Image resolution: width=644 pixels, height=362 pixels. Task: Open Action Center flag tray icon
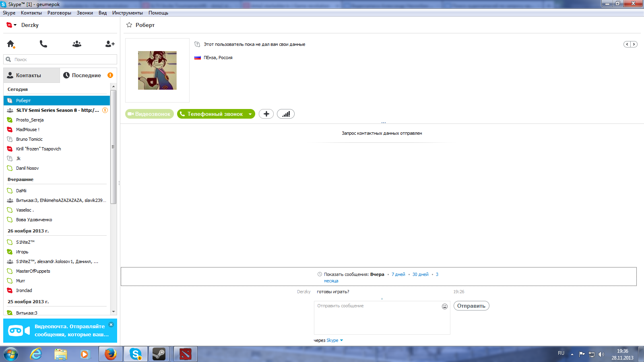[582, 354]
